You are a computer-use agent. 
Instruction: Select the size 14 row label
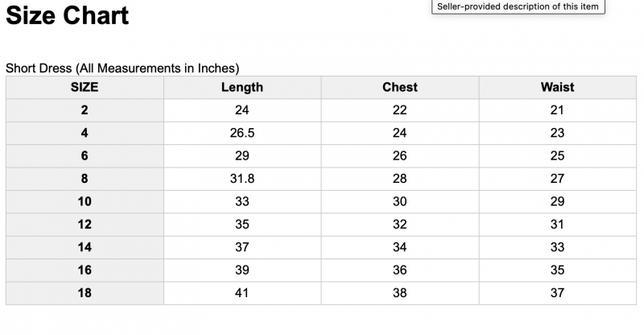[85, 247]
